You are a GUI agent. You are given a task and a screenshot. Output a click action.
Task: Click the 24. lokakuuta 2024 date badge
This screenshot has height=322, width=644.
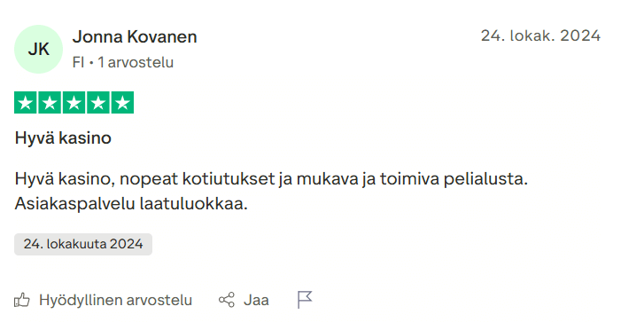[x=83, y=244]
